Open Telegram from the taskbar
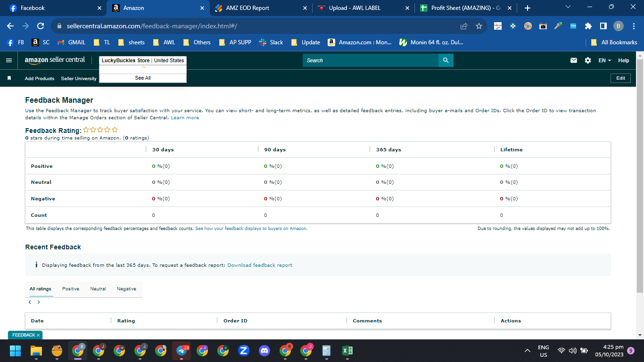 (x=182, y=351)
